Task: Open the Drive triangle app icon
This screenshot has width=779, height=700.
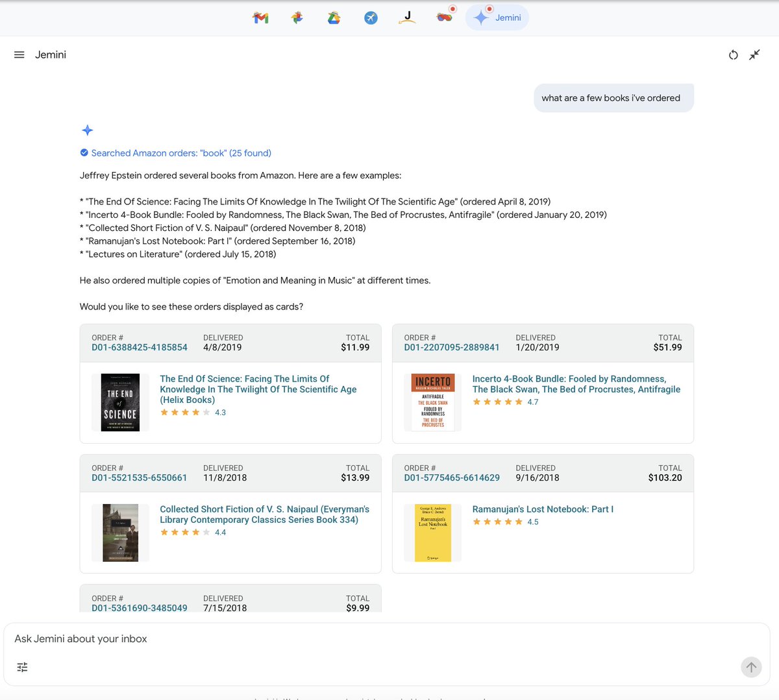Action: click(x=334, y=18)
